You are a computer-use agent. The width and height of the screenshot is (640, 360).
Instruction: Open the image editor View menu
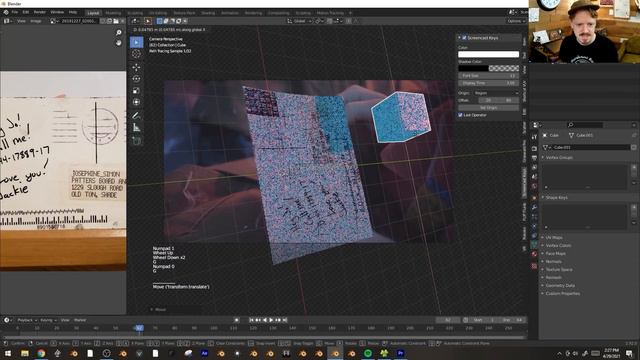point(21,21)
